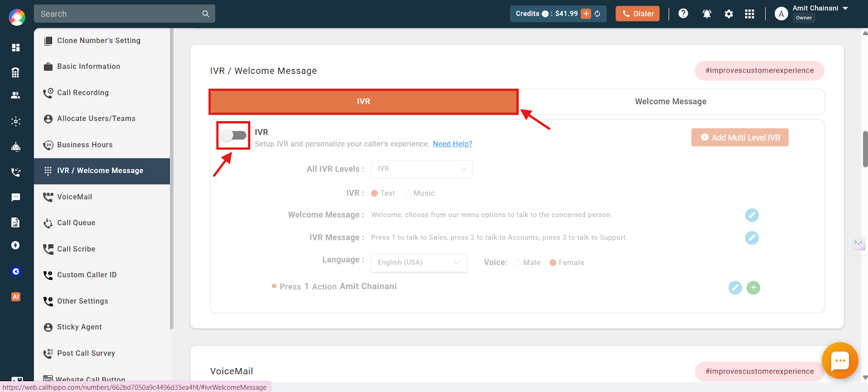
Task: Edit the Welcome Message text
Action: (x=752, y=215)
